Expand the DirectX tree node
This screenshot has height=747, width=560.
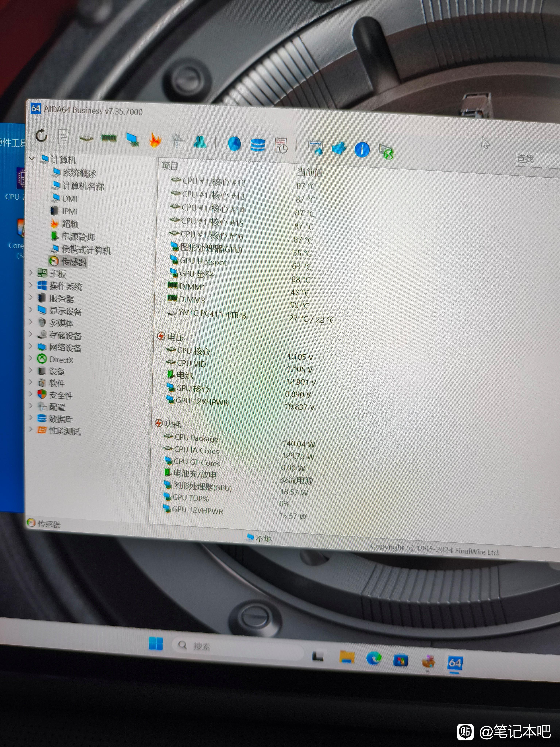(x=31, y=358)
